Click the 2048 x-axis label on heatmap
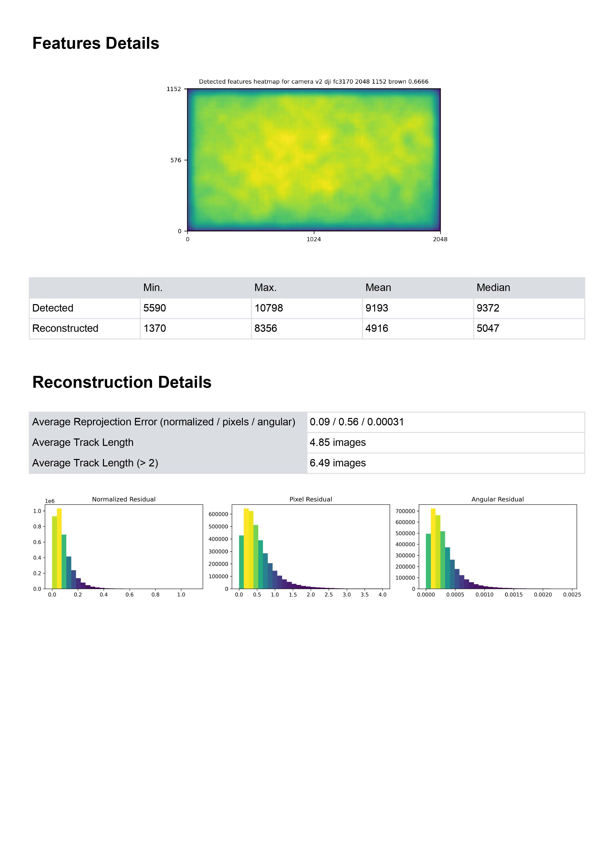This screenshot has width=614, height=868. (440, 239)
